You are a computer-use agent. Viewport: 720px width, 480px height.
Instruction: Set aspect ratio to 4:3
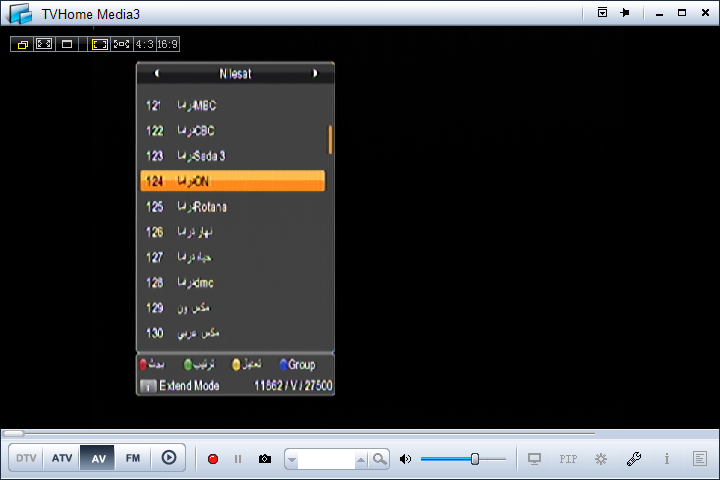(x=145, y=44)
